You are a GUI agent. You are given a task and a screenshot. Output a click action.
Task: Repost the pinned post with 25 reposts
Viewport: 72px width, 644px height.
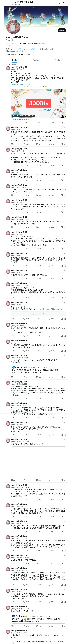26,122
